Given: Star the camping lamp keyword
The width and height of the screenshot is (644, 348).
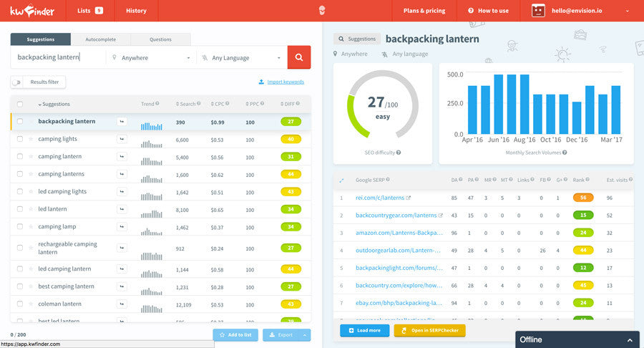Looking at the screenshot, I should pos(31,227).
